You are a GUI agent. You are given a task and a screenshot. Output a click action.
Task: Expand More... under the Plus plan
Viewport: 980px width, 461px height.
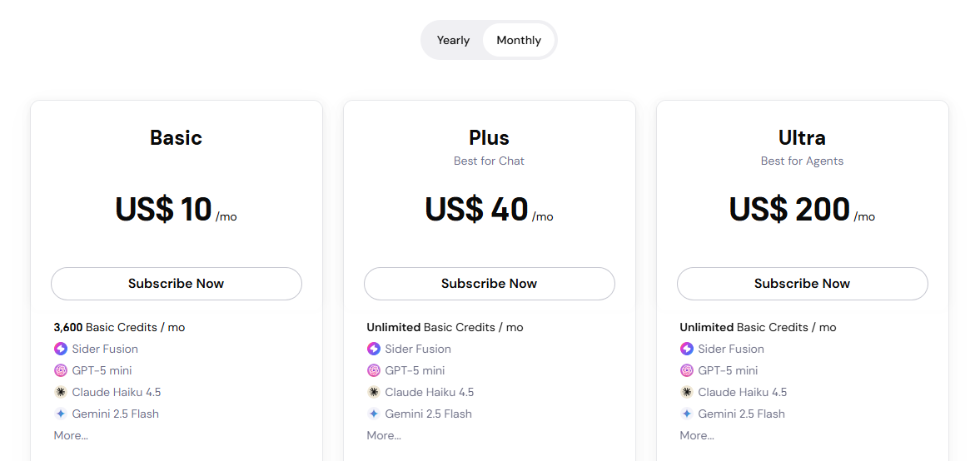click(384, 435)
